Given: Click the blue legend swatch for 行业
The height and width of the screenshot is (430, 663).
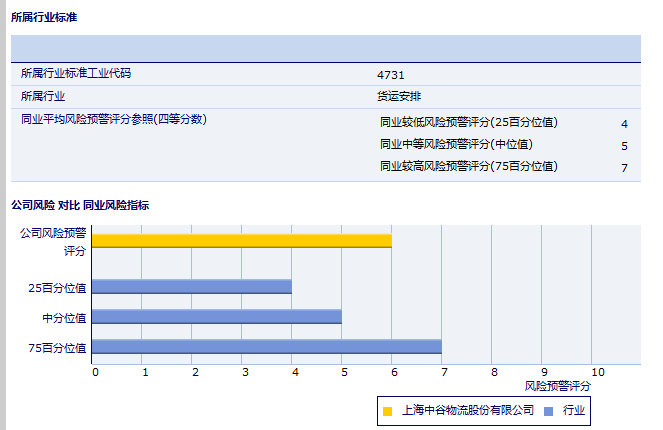Looking at the screenshot, I should point(548,411).
